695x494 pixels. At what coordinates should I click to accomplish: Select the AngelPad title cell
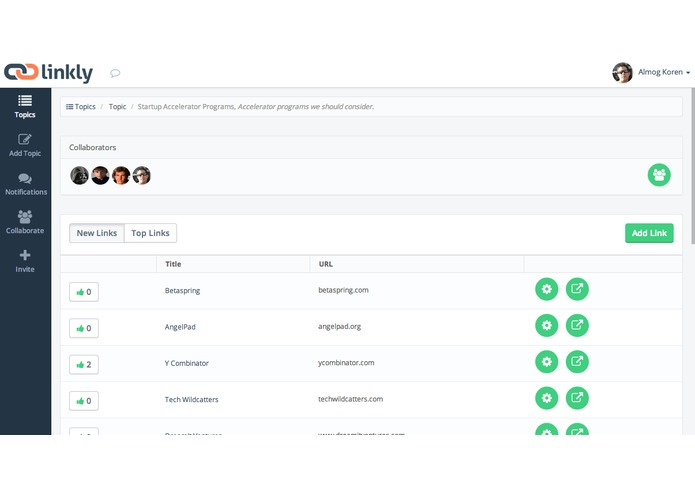coord(180,327)
